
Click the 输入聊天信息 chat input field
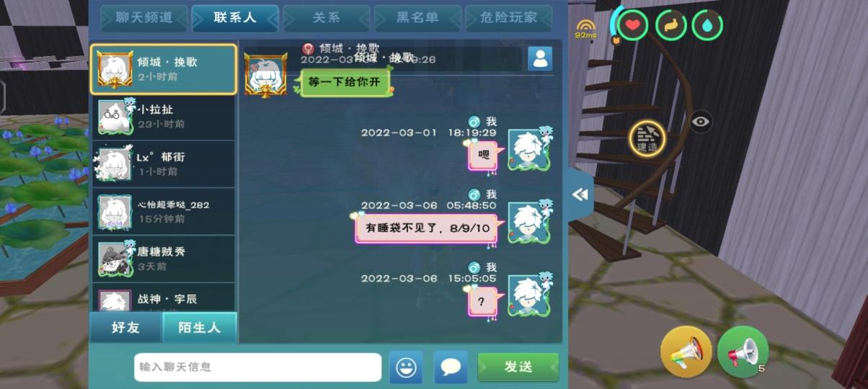(257, 367)
